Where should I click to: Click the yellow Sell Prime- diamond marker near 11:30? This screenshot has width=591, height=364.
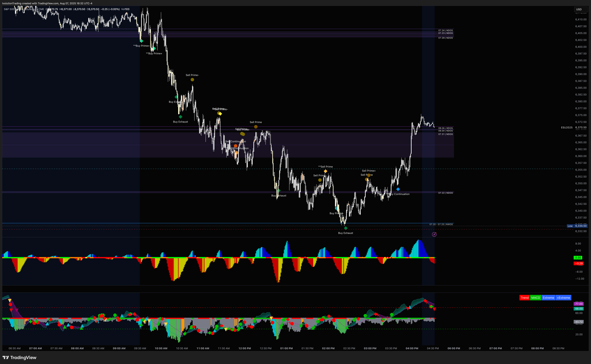[x=220, y=114]
